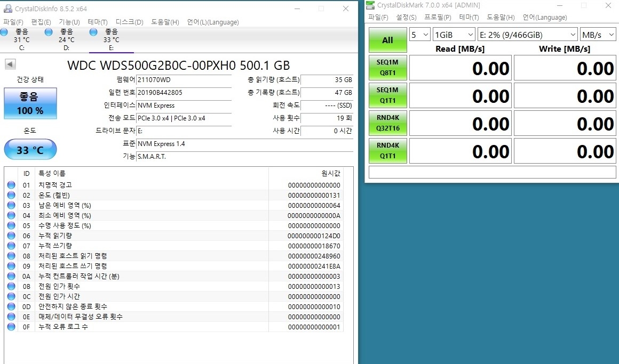
Task: Click status orb for 0E 매체/데이터 무결성 오류
Action: click(x=11, y=317)
